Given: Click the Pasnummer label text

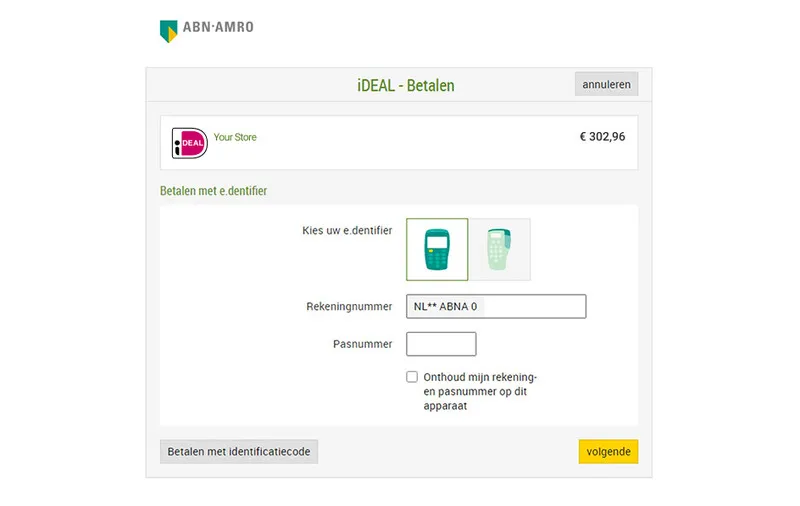Looking at the screenshot, I should (363, 344).
